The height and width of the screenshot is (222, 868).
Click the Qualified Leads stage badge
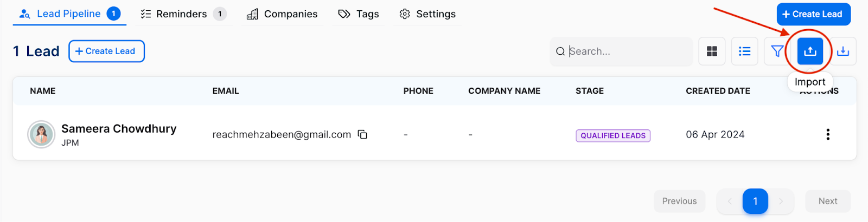pyautogui.click(x=613, y=135)
